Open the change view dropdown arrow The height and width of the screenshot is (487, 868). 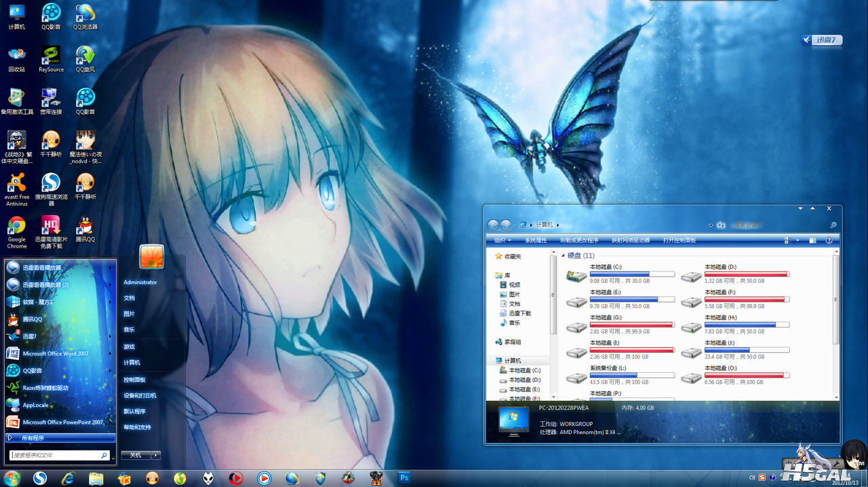[x=797, y=240]
